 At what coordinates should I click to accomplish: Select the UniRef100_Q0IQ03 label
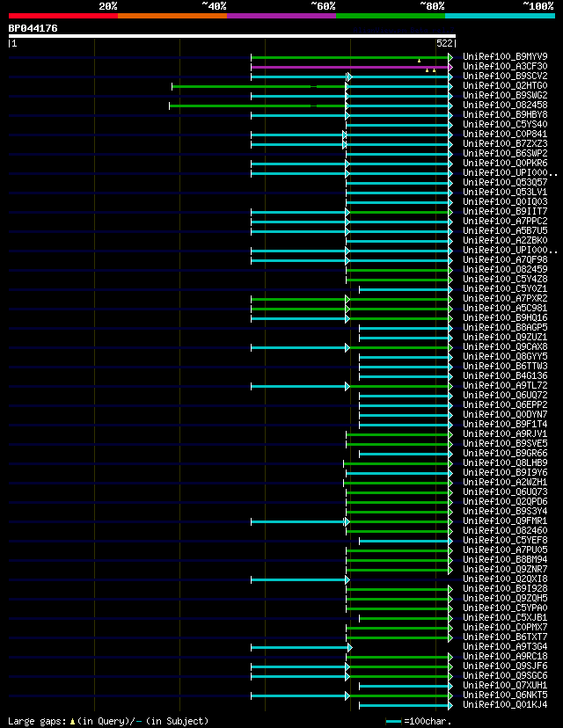(505, 202)
